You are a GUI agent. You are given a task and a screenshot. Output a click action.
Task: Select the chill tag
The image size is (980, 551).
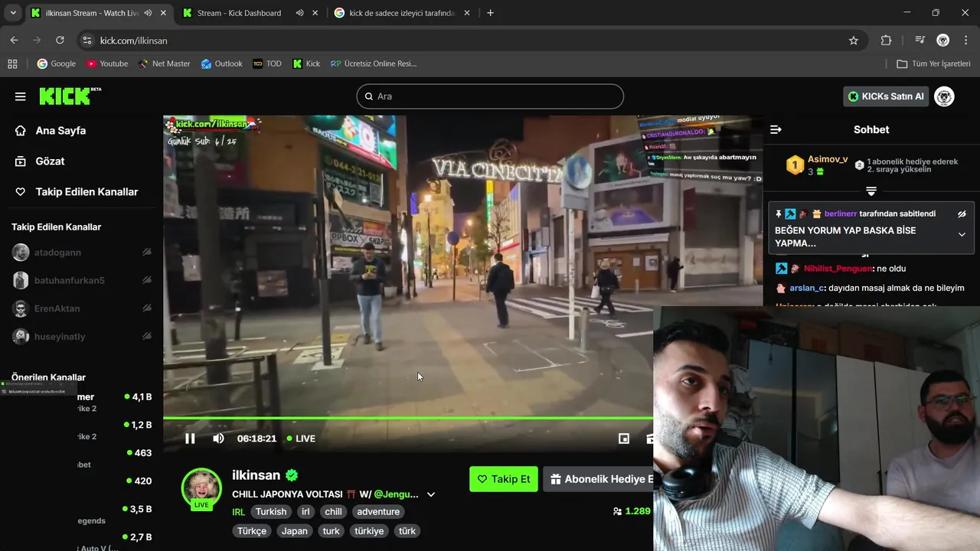pos(333,512)
